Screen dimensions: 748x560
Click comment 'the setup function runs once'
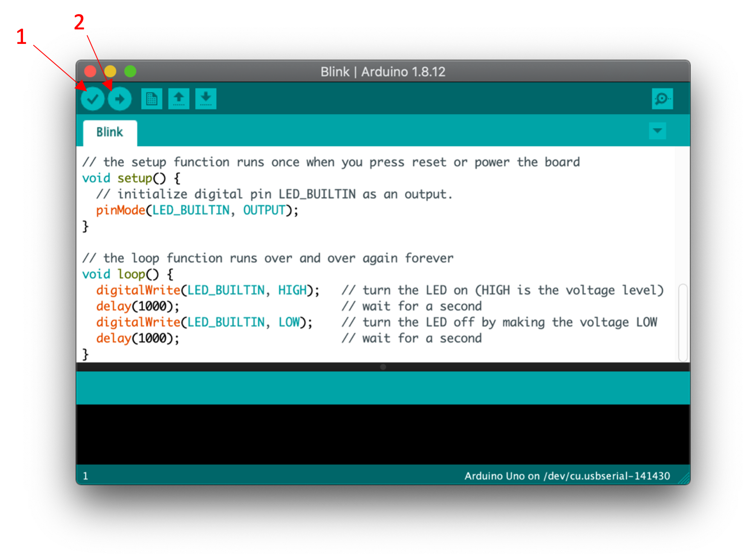201,162
